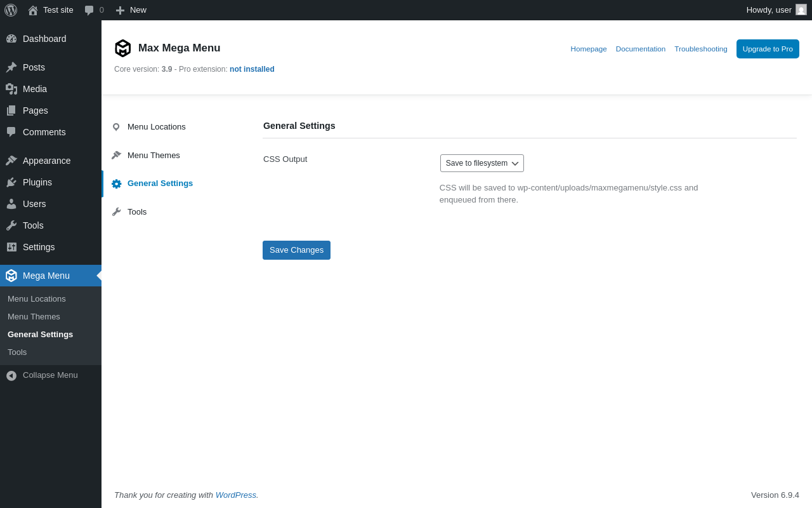The height and width of the screenshot is (508, 812).
Task: Click the Plugins icon in sidebar
Action: [x=11, y=182]
